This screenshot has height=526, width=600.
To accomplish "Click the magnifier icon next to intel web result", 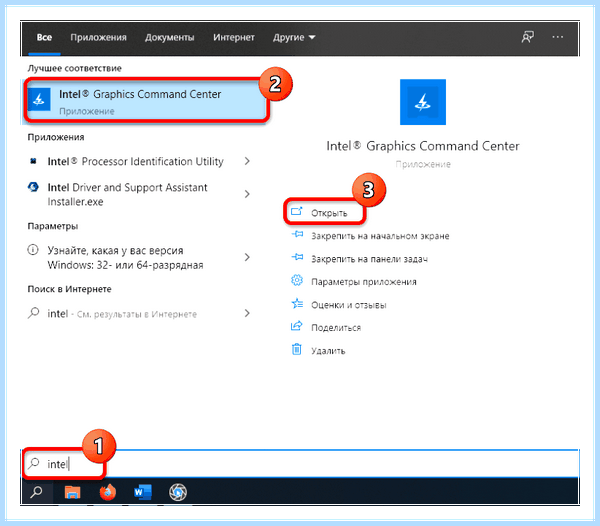I will [34, 313].
